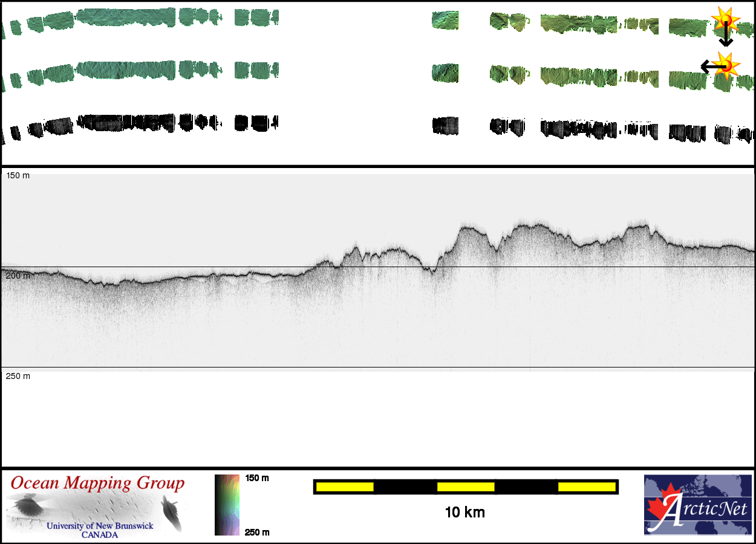The image size is (756, 544).
Task: Click the rightmost yellow scale bar segment
Action: [x=586, y=487]
